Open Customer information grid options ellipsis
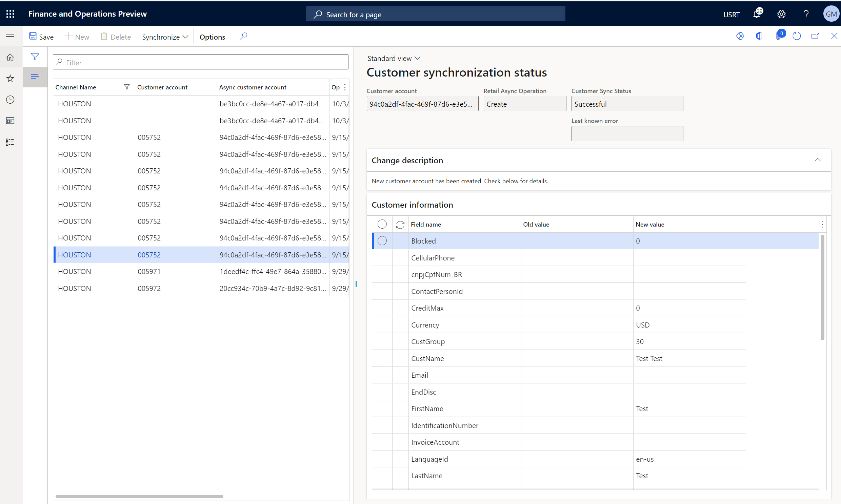Image resolution: width=841 pixels, height=504 pixels. click(x=822, y=225)
